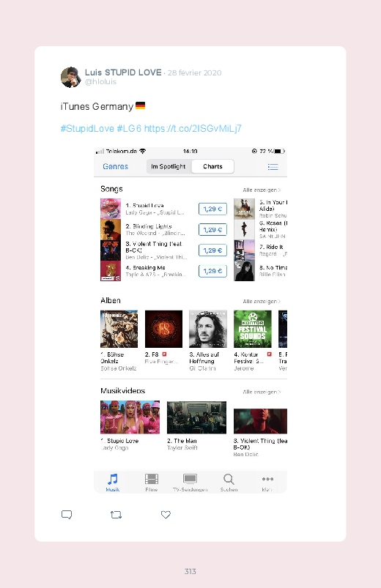Tap the Suchen magnifier icon

[x=229, y=479]
